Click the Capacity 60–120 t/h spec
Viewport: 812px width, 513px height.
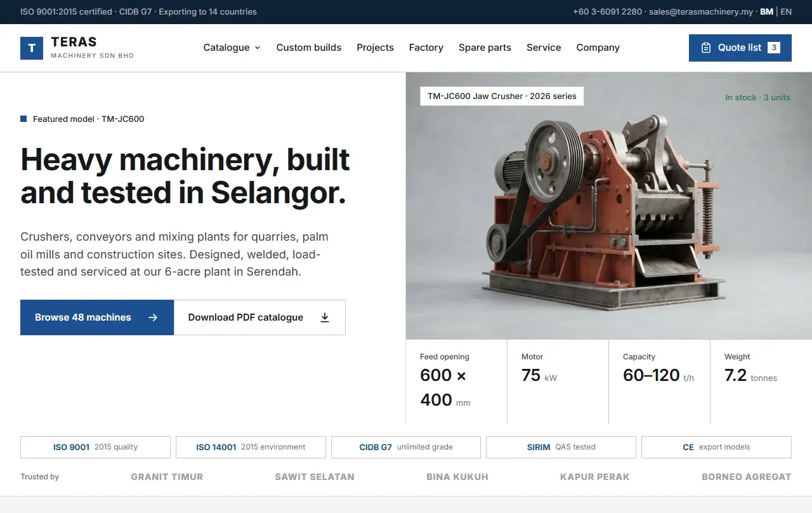pos(660,382)
